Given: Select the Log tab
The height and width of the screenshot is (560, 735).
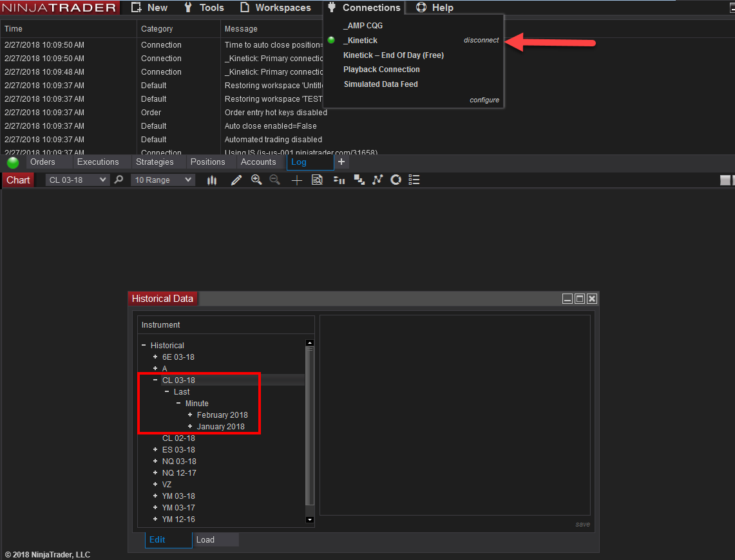Looking at the screenshot, I should tap(309, 162).
